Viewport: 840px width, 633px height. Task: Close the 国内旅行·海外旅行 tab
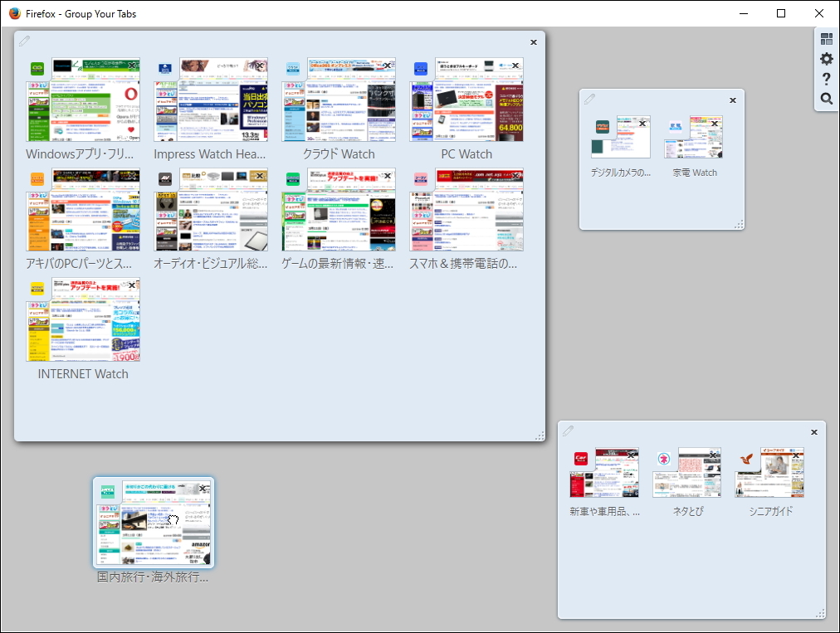coord(204,489)
